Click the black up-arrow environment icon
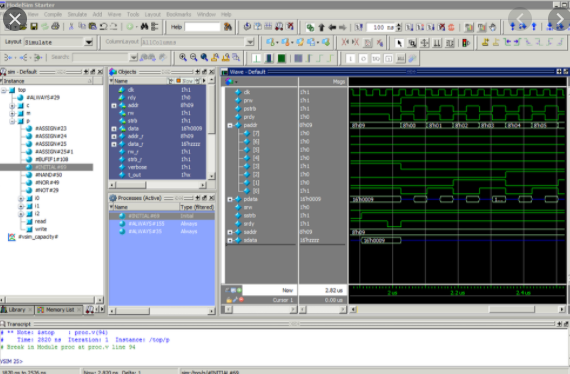Viewport: 570px width, 374px height. [321, 27]
